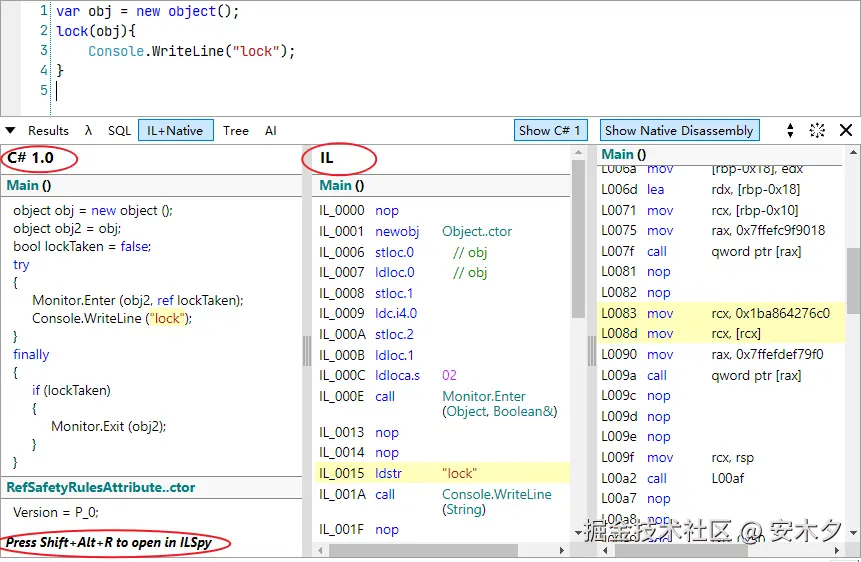Image resolution: width=861 pixels, height=562 pixels.
Task: Click the Main () header in IL pane
Action: coord(342,185)
